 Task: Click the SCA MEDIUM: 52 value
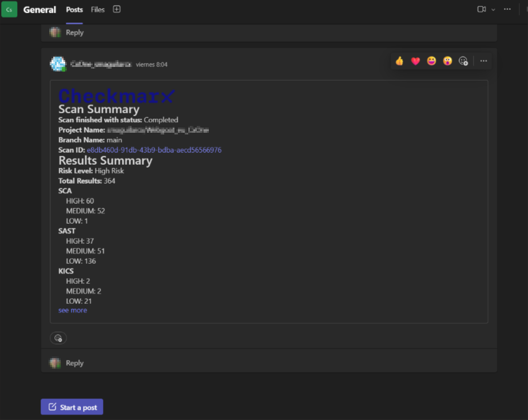[x=86, y=211]
